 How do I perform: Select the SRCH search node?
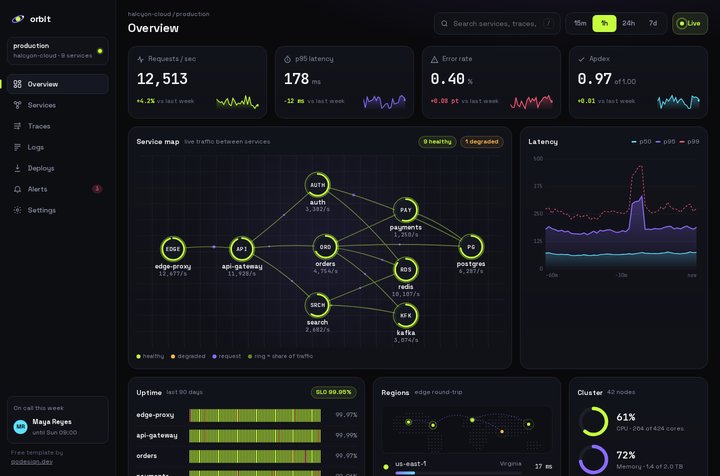click(x=317, y=305)
